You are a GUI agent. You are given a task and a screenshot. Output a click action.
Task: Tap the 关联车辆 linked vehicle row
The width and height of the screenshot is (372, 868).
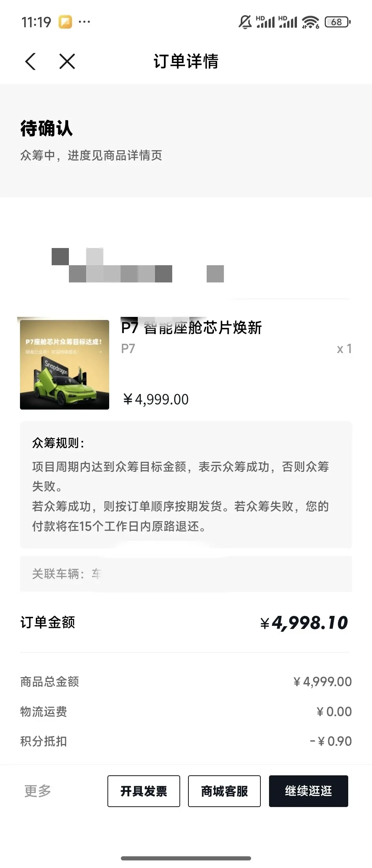coord(186,574)
